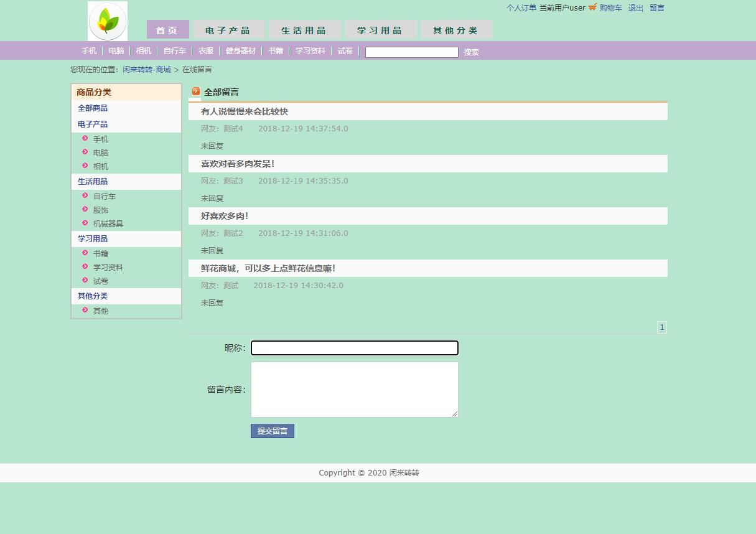Viewport: 756px width, 534px height.
Task: Click the arrow icon beside 自行车 in sidebar
Action: pyautogui.click(x=85, y=195)
